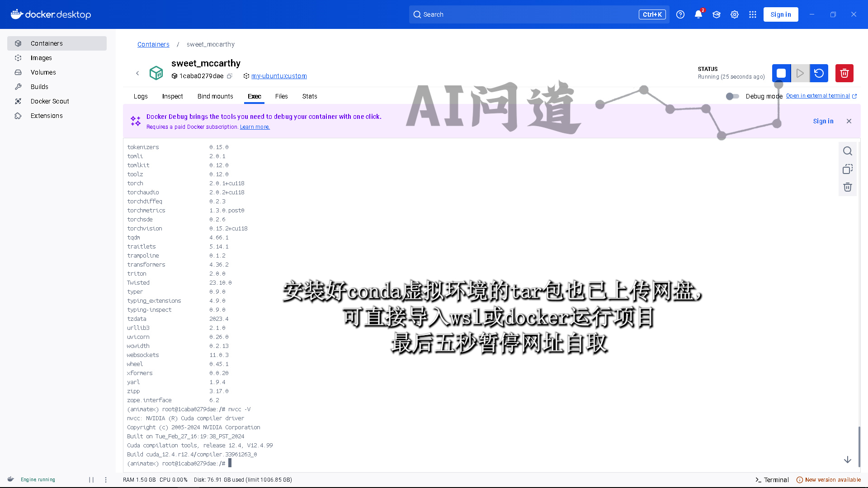Stop the running container

[x=781, y=73]
